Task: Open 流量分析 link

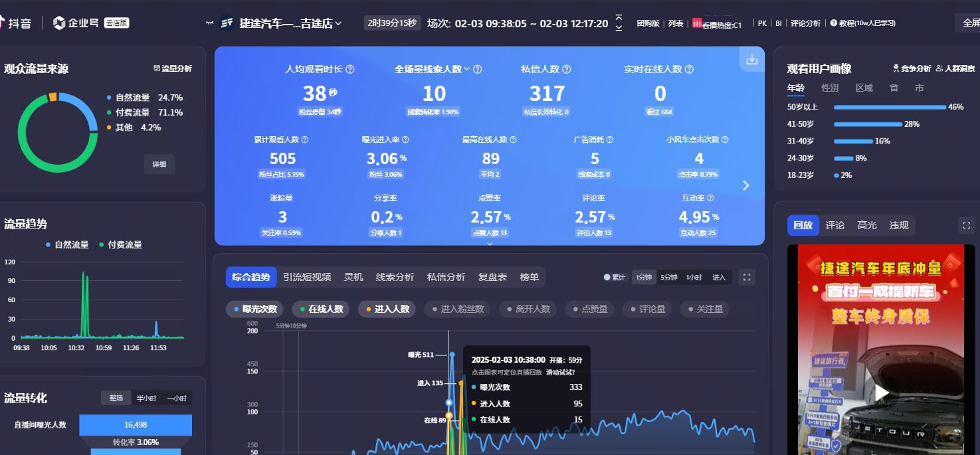Action: (173, 68)
